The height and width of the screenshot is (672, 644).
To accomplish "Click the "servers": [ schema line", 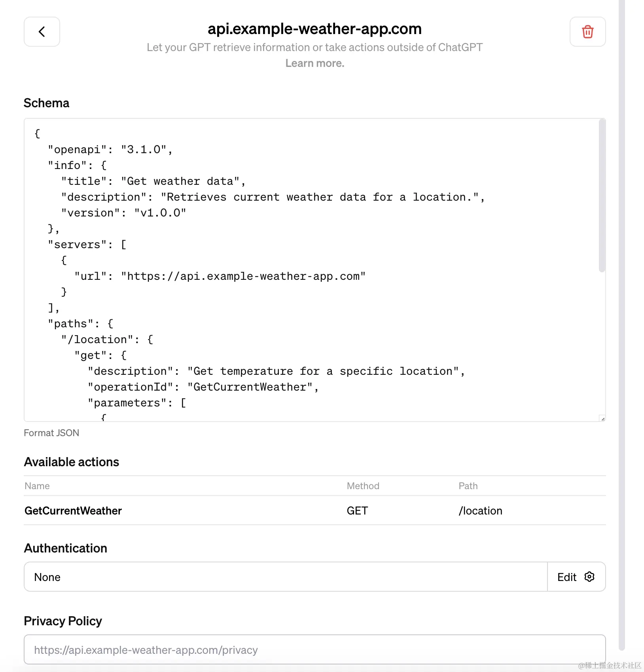I will 87,245.
